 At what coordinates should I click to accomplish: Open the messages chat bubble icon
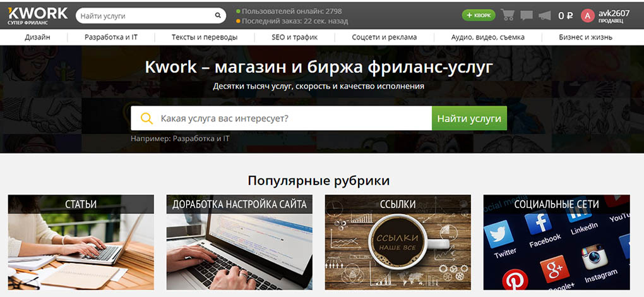point(527,16)
